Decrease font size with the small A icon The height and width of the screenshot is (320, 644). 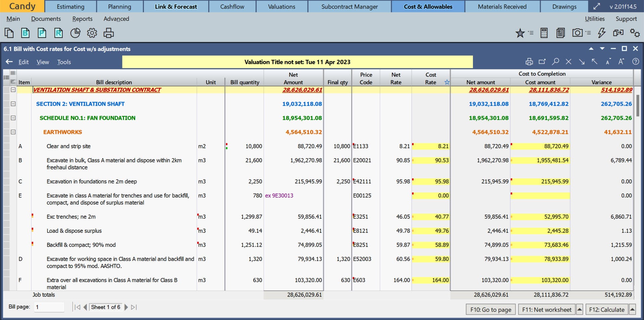coord(608,62)
